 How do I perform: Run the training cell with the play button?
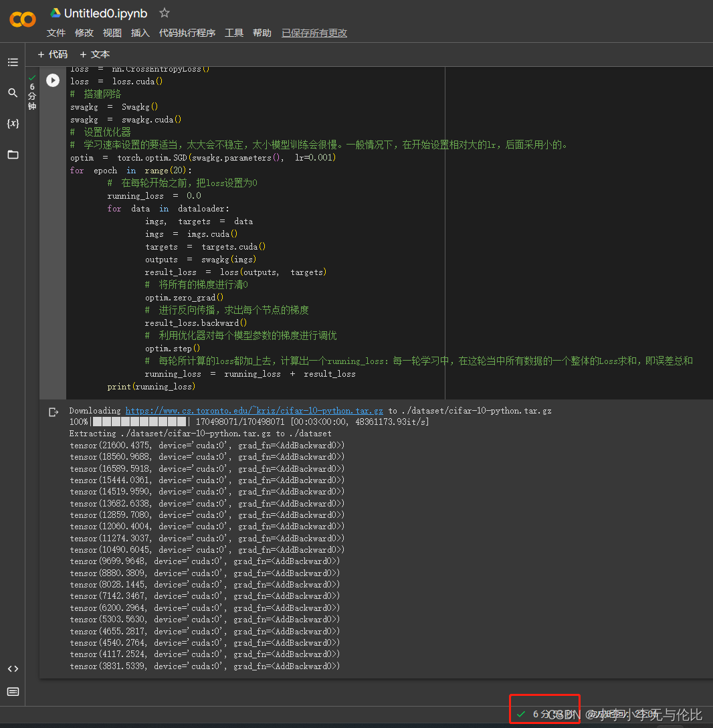click(x=52, y=80)
